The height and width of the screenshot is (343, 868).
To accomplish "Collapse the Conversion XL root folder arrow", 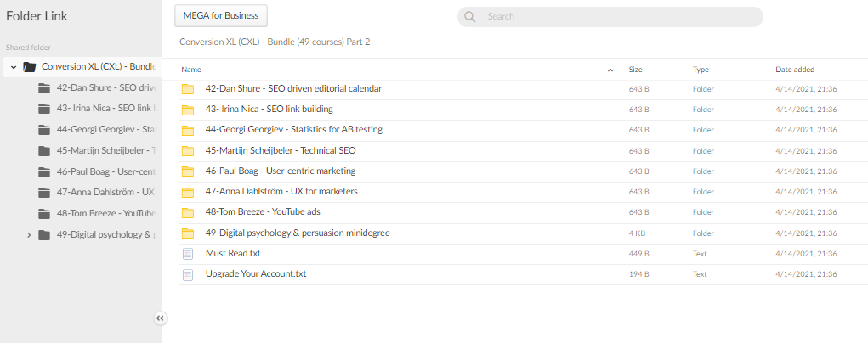I will click(14, 67).
